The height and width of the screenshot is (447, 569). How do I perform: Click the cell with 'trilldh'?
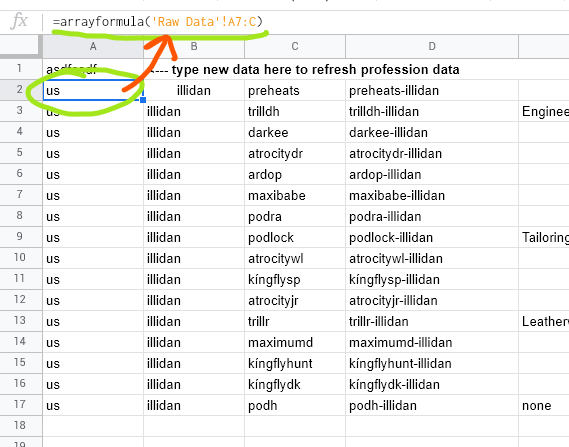tap(295, 111)
